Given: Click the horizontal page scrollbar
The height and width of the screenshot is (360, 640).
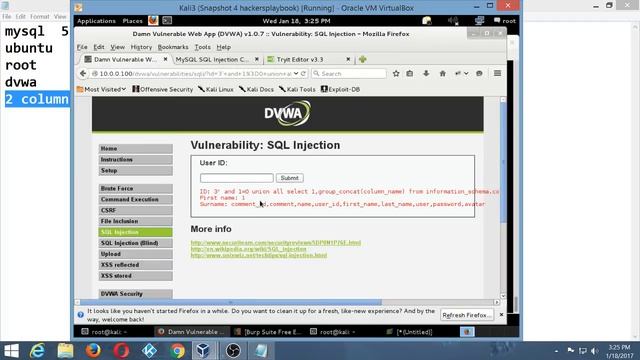Looking at the screenshot, I should 231,302.
